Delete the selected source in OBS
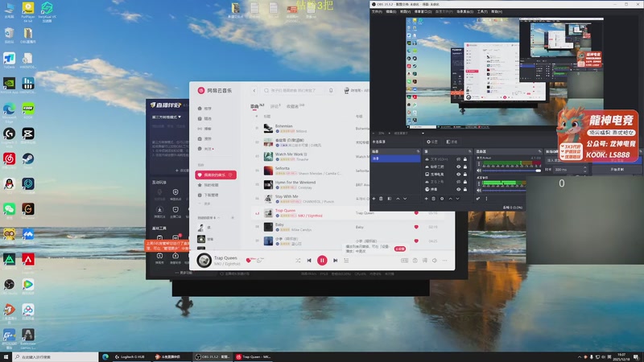This screenshot has width=644, height=362. coord(433,199)
